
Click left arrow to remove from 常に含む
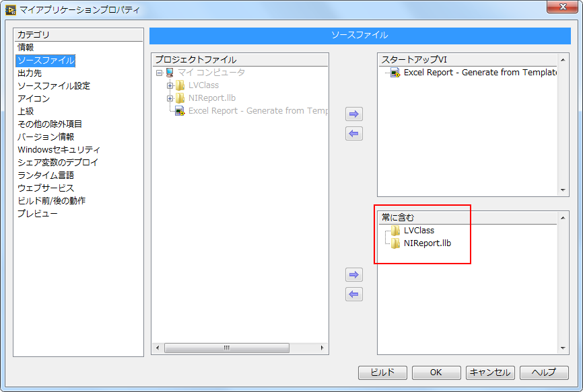pos(353,295)
